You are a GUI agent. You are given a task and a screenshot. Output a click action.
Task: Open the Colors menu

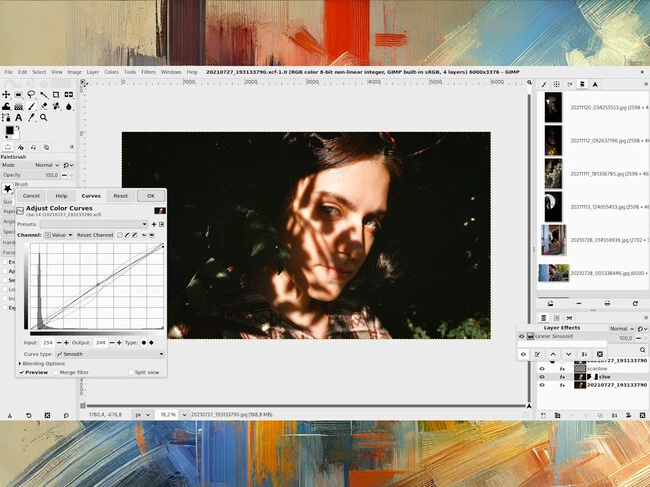(x=112, y=72)
